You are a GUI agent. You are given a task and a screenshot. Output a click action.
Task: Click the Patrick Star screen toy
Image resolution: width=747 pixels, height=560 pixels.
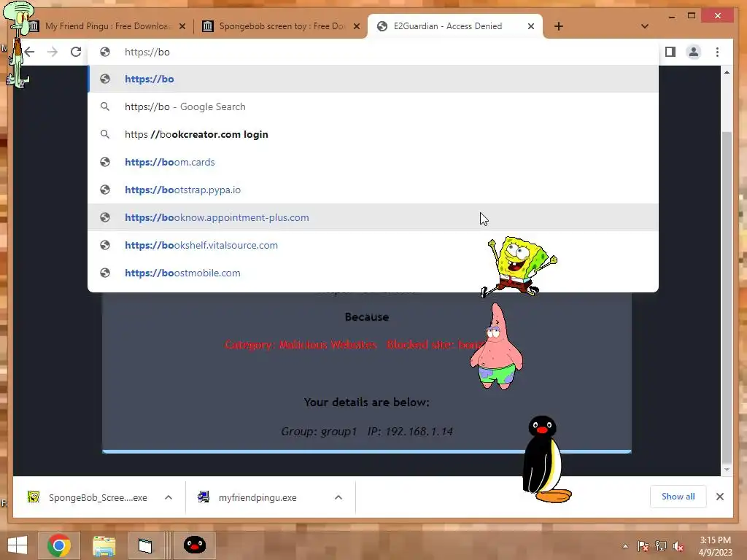[498, 348]
